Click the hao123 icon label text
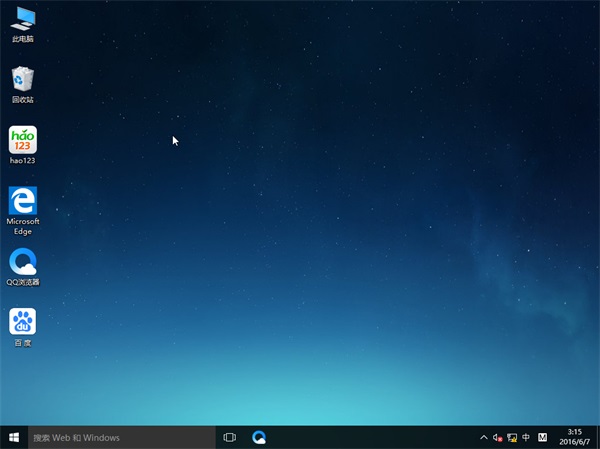This screenshot has width=600, height=449. tap(22, 160)
